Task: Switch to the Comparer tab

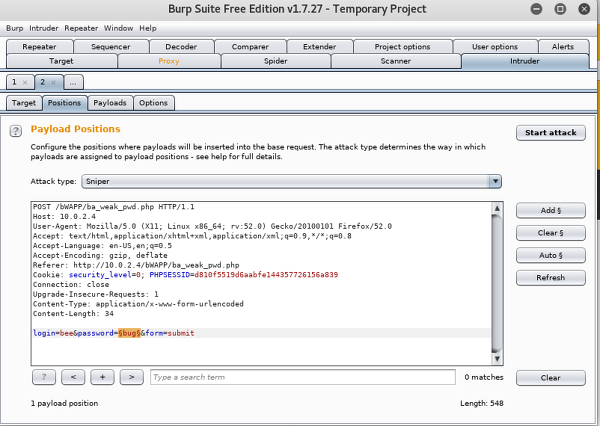Action: pos(250,47)
